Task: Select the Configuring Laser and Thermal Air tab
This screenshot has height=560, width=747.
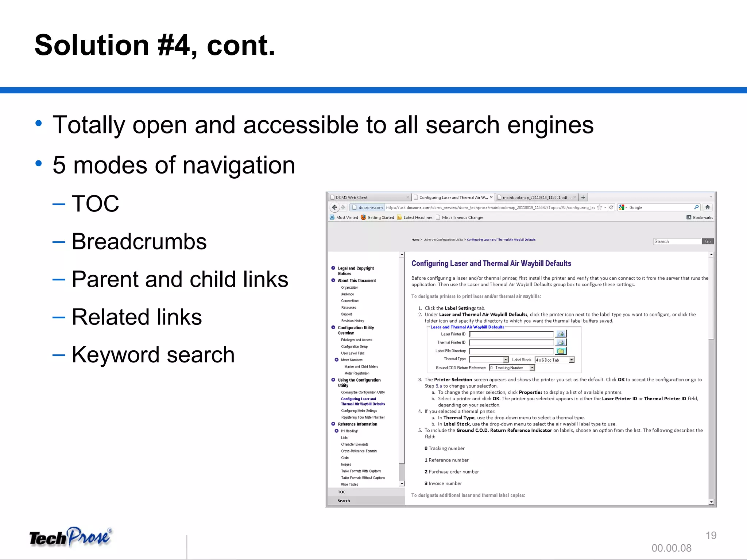Action: point(453,197)
